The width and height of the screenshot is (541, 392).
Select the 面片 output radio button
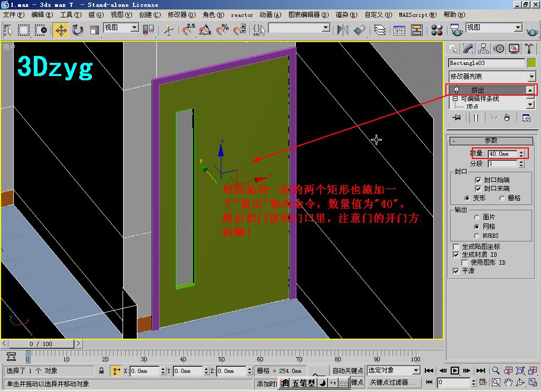coord(477,217)
